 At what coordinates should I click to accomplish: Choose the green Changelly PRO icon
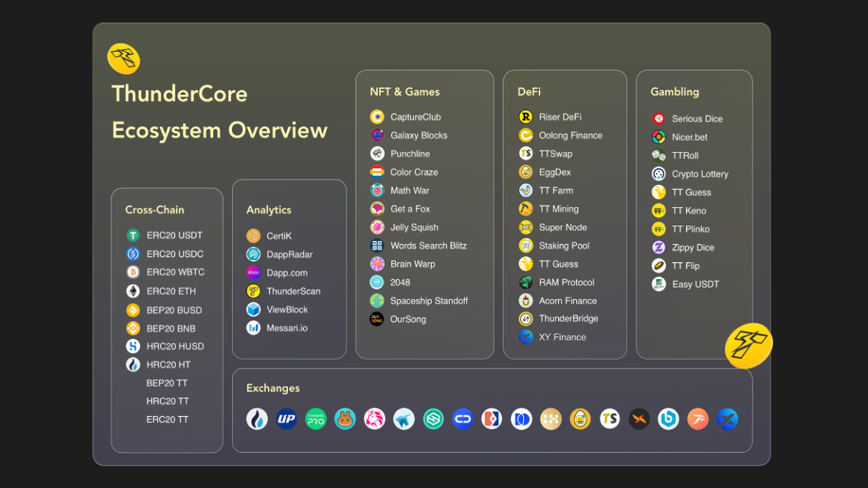tap(316, 419)
